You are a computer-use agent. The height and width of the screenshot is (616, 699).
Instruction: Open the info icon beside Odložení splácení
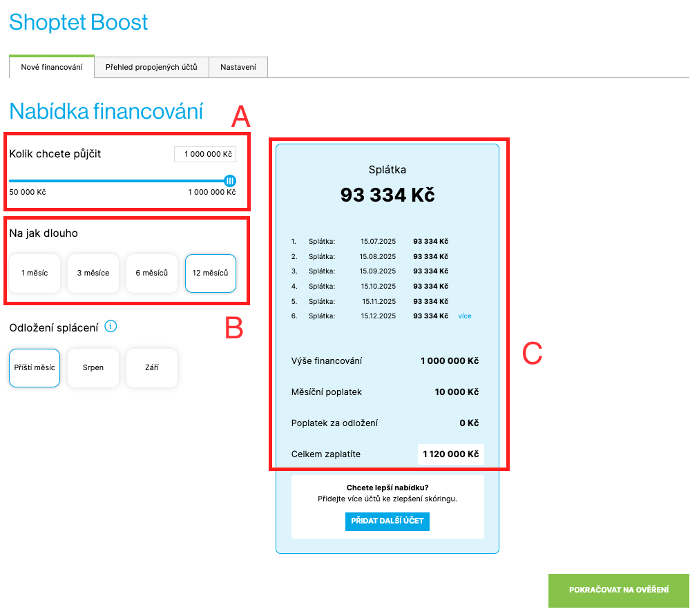[111, 327]
